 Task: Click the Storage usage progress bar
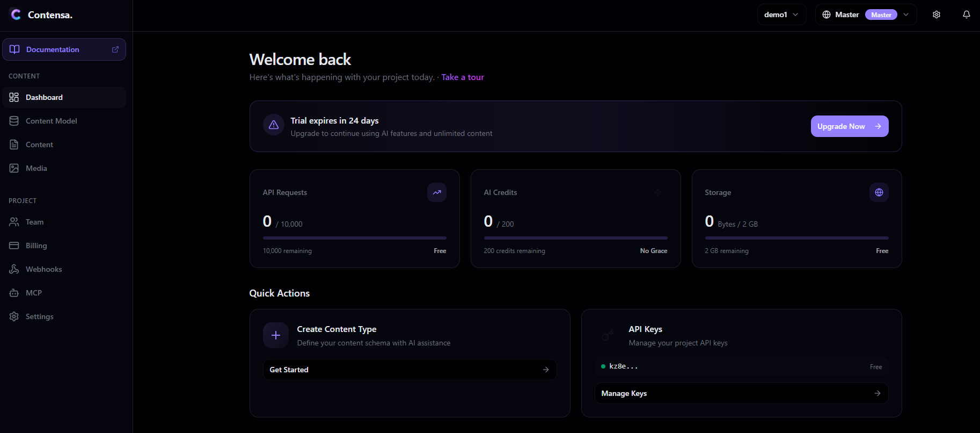pos(797,238)
